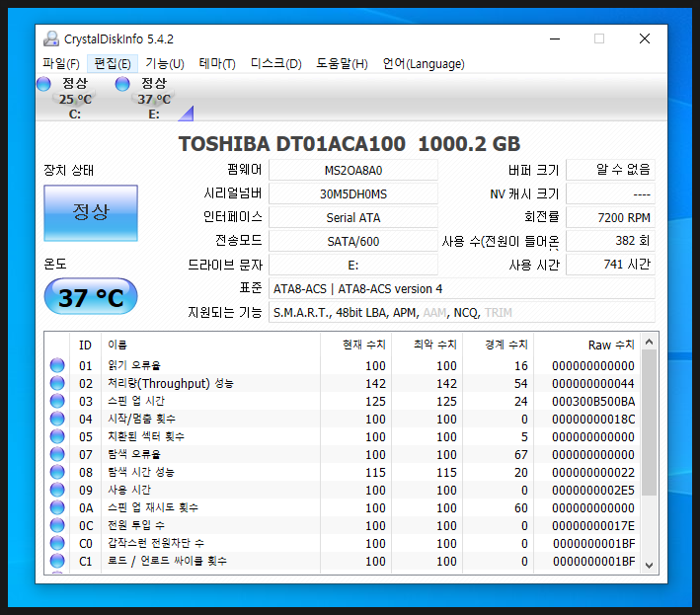Click the 경계 수치 column header
The image size is (700, 615).
499,345
